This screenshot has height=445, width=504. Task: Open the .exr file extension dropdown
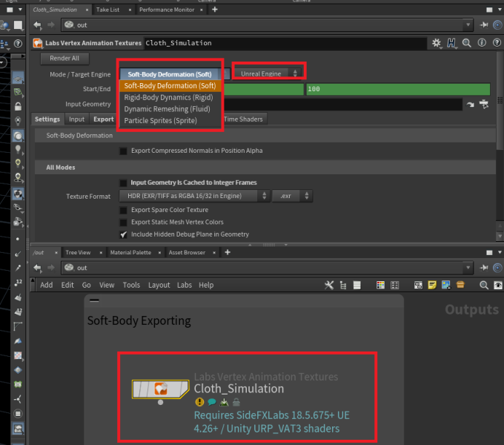pos(292,196)
